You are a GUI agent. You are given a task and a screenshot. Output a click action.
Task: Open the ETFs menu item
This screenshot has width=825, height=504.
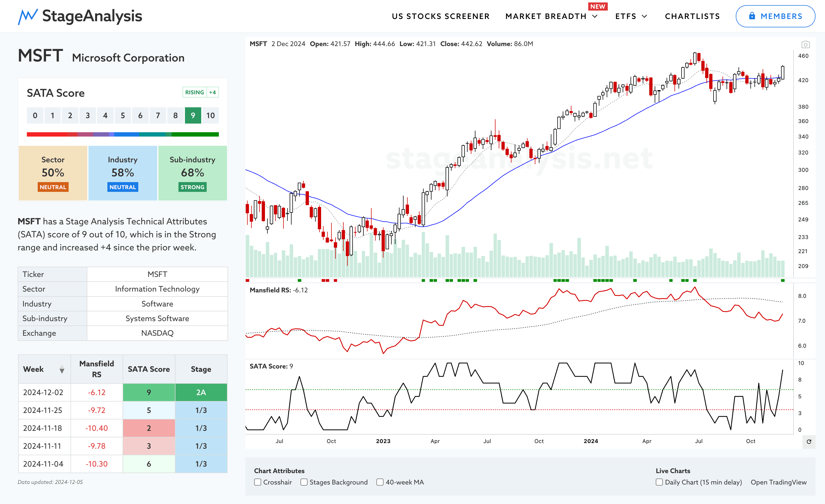(x=625, y=16)
